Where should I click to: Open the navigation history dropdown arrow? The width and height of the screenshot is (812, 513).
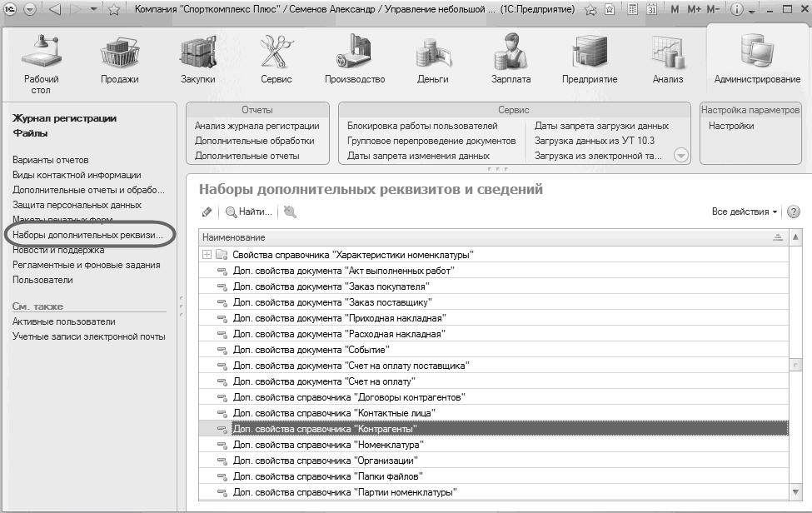click(93, 9)
